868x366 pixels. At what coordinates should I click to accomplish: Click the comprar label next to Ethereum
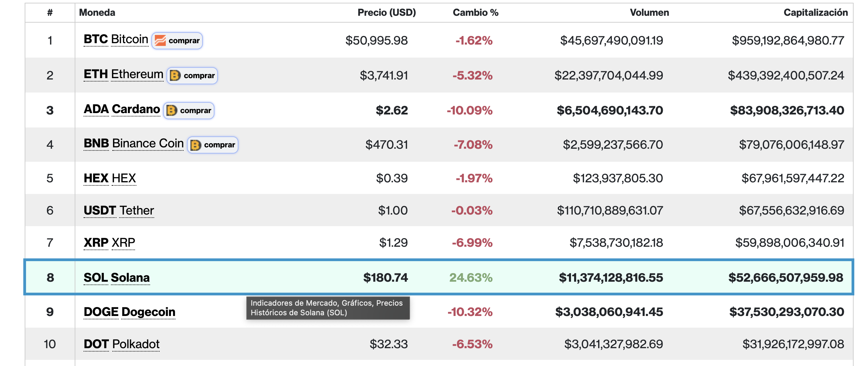click(x=199, y=75)
